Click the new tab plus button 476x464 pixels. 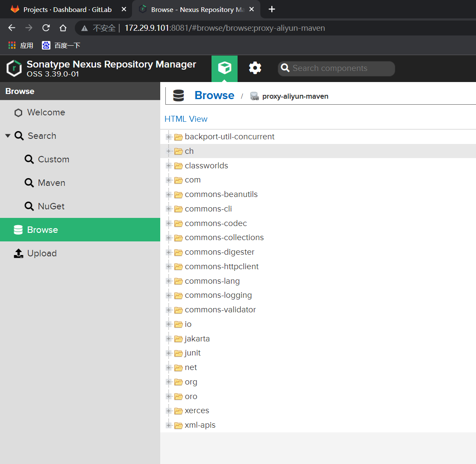tap(272, 9)
